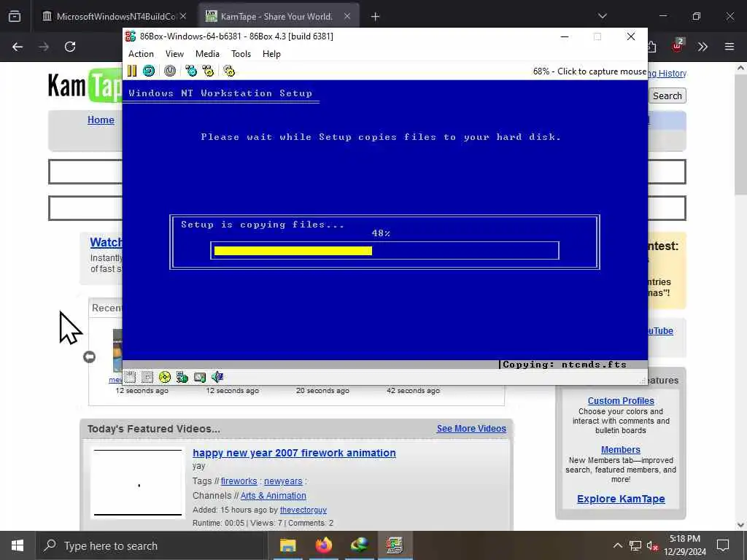The height and width of the screenshot is (560, 747).
Task: Click the browser toolbar overflow chevrons
Action: click(703, 47)
